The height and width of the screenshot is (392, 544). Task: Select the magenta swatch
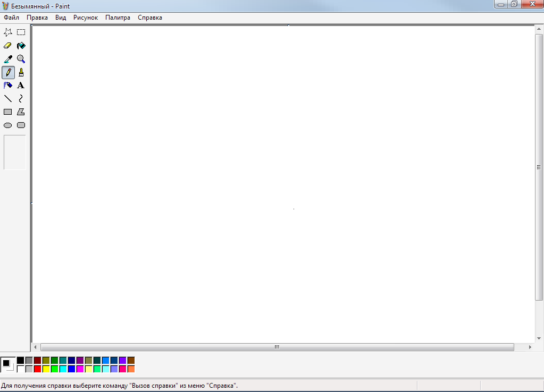click(x=80, y=369)
